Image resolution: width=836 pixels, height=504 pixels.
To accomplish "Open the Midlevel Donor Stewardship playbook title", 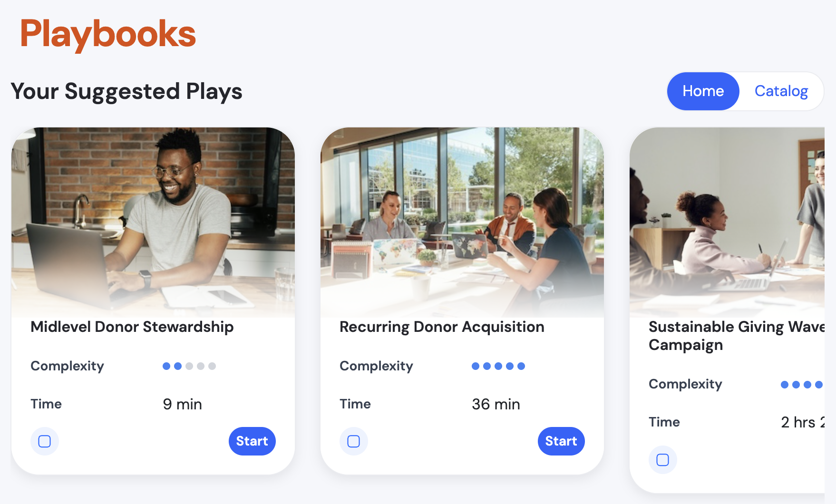I will [132, 327].
